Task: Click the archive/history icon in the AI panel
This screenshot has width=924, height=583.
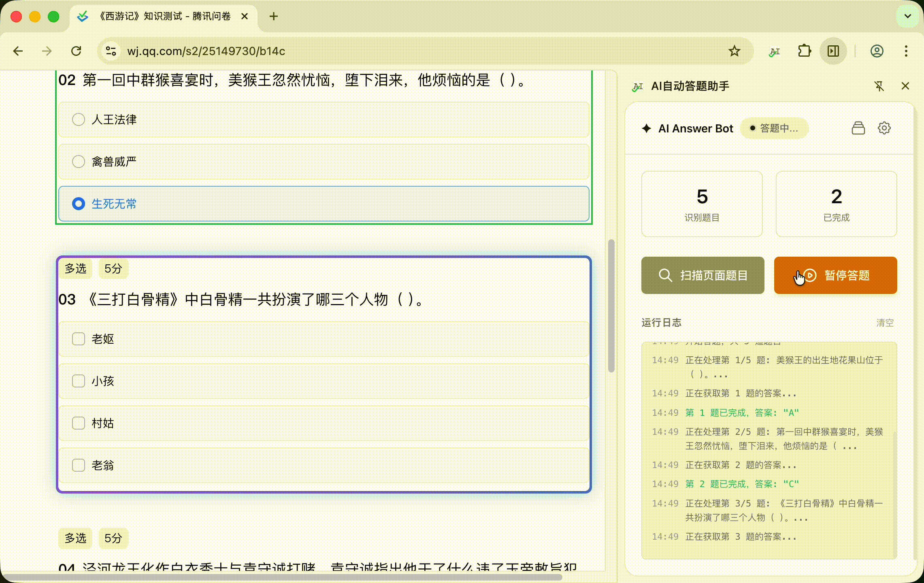Action: (858, 128)
